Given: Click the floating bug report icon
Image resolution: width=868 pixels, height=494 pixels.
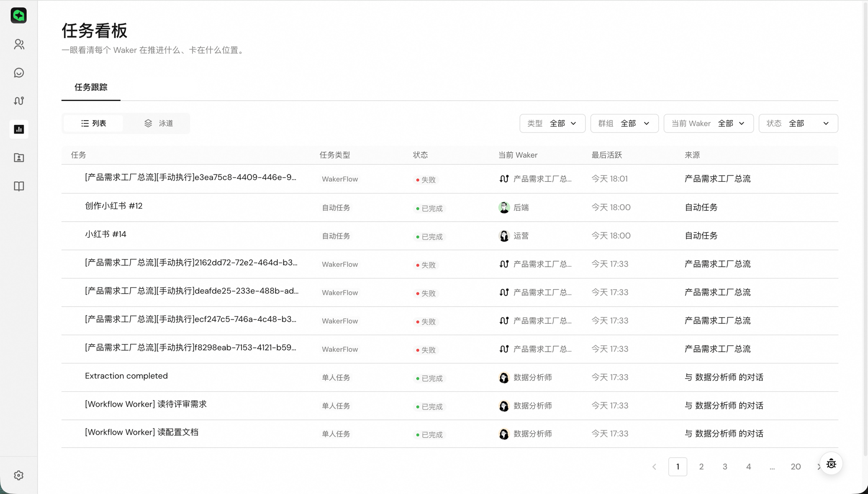Looking at the screenshot, I should click(831, 464).
